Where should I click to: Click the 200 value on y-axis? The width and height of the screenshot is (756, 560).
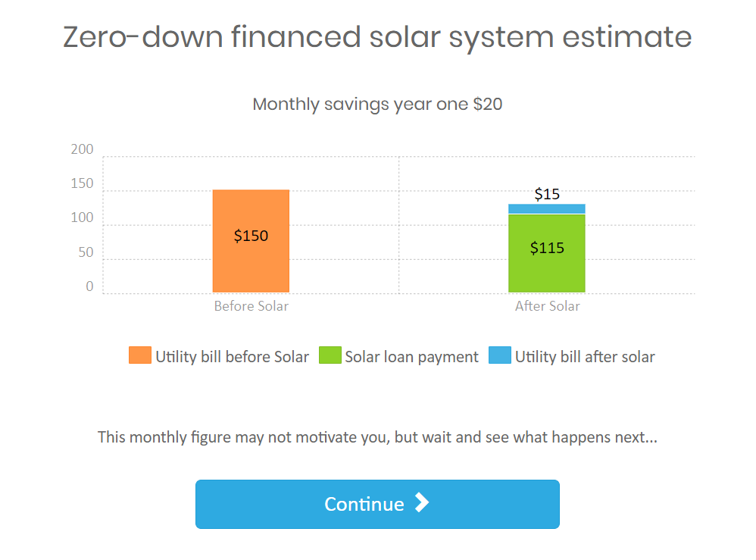(82, 149)
